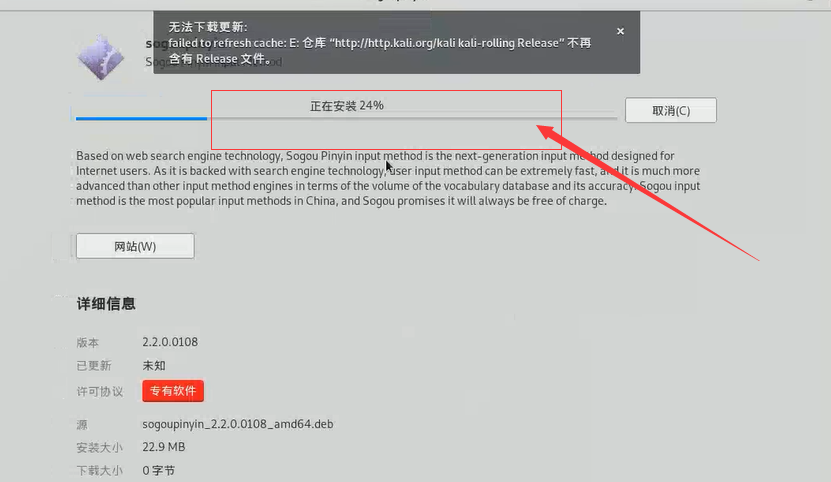
Task: Click the installation progress bar
Action: tap(347, 118)
